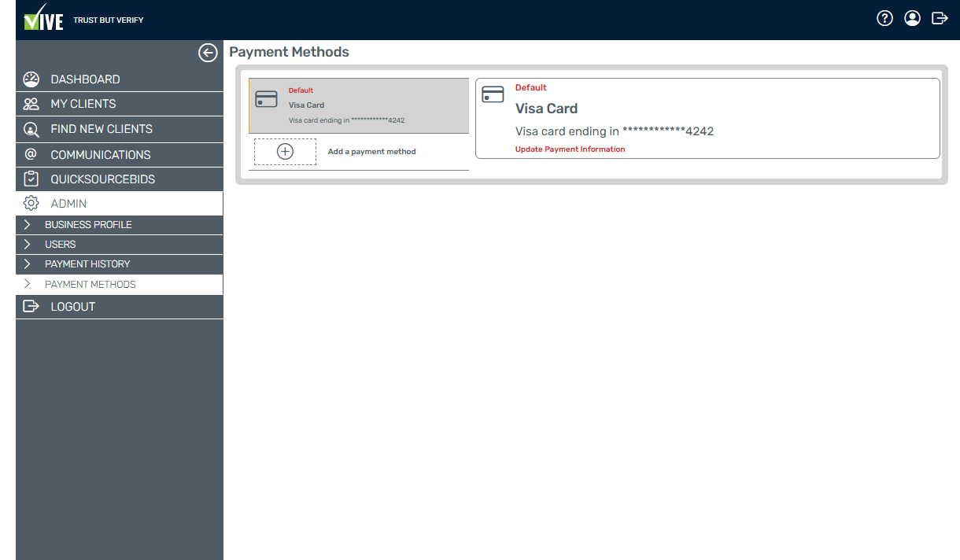Open Communications section
Image resolution: width=960 pixels, height=560 pixels.
coord(120,155)
